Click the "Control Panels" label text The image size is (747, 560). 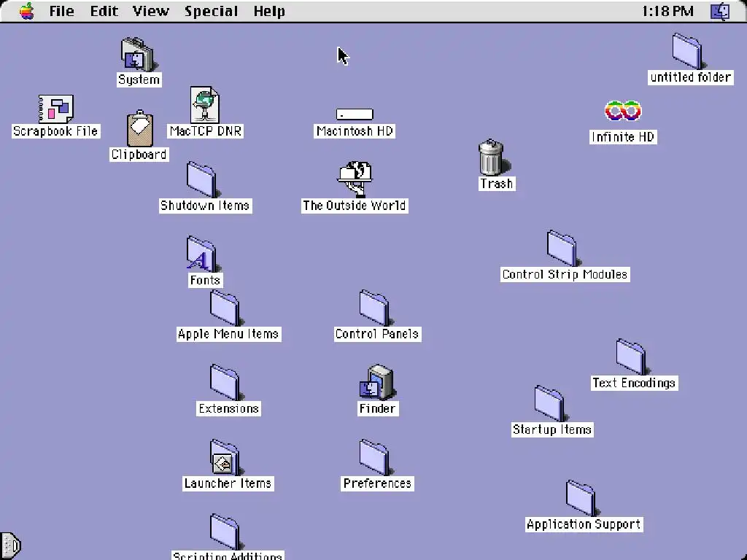377,334
